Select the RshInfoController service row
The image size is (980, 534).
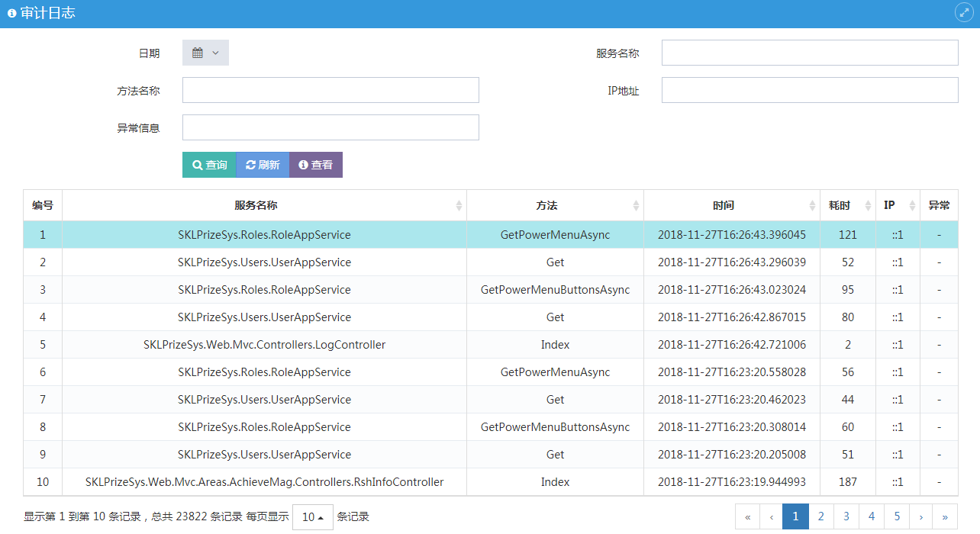click(x=491, y=482)
